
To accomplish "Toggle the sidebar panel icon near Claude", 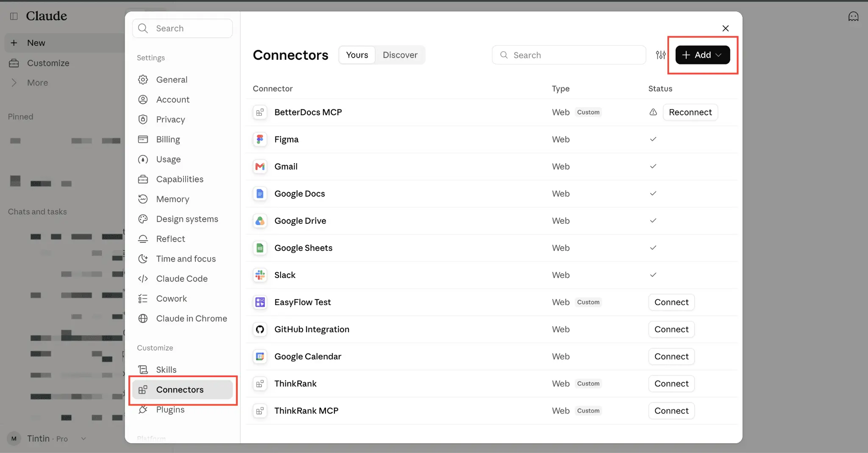I will pyautogui.click(x=14, y=16).
